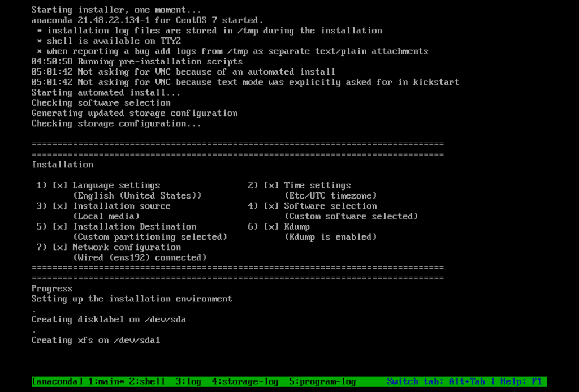Open the 4:storage-log tab
Viewport: 579px width, 392px height.
click(245, 381)
